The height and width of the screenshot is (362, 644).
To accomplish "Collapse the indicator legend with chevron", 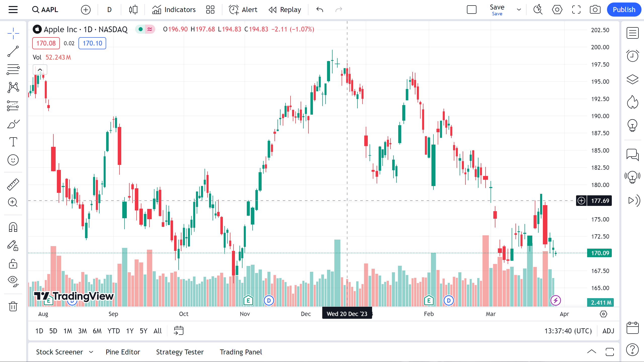I will pyautogui.click(x=40, y=70).
